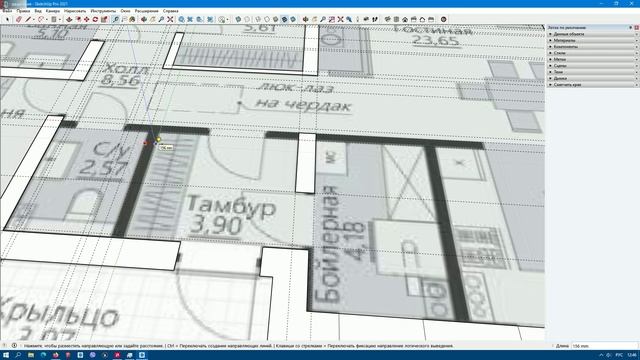The height and width of the screenshot is (360, 640).
Task: Choose the Text label tool
Action: pyautogui.click(x=124, y=19)
